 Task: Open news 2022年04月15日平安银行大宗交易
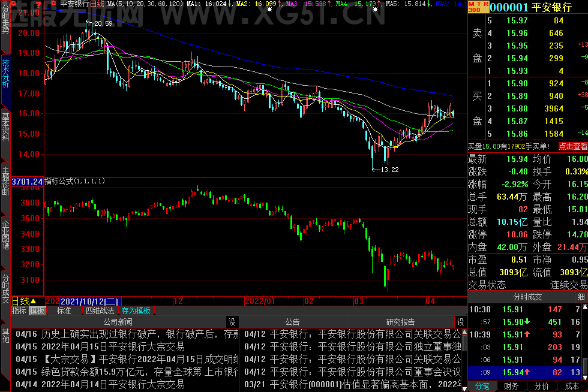tap(100, 346)
